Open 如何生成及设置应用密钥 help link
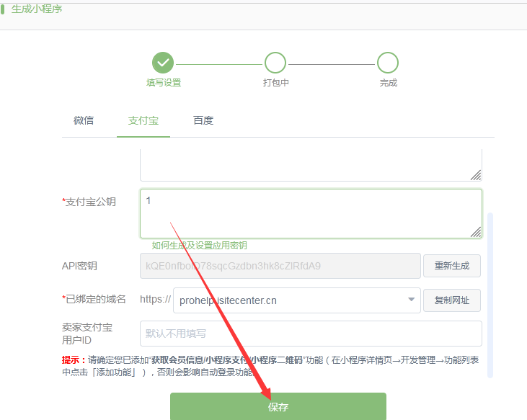This screenshot has width=527, height=420. coord(200,246)
